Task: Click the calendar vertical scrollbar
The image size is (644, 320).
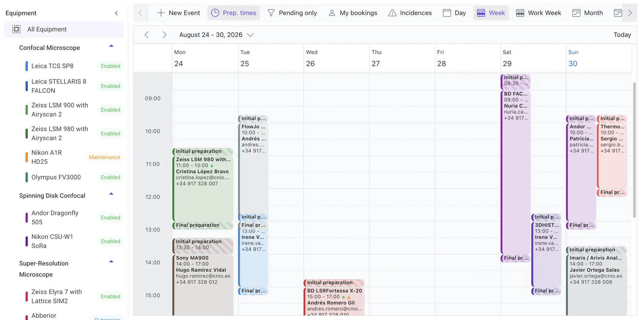Action: [634, 150]
